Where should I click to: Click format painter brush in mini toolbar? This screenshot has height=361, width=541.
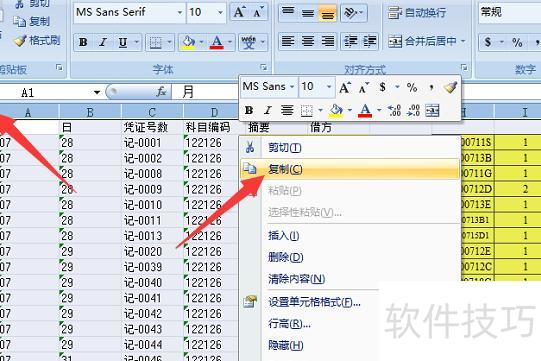tap(450, 87)
